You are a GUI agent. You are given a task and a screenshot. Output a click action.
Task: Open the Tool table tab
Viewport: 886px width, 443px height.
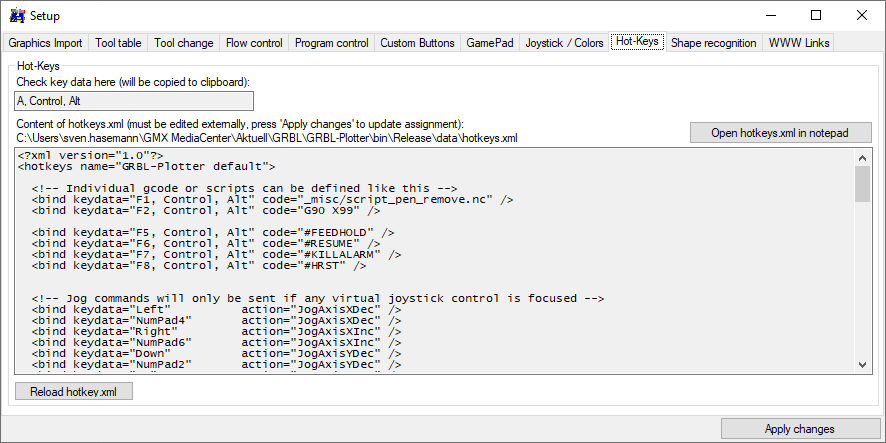[118, 43]
